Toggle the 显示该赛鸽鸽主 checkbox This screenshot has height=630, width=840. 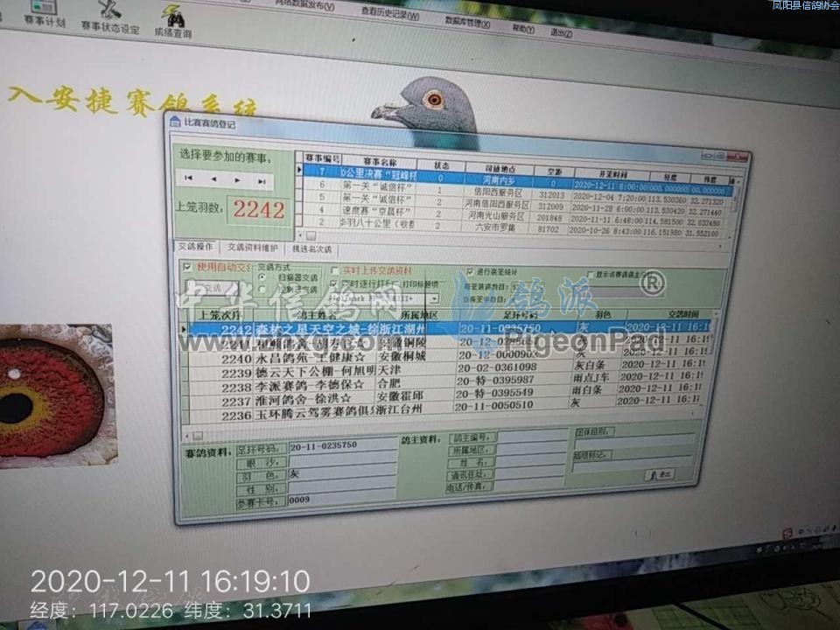tap(591, 274)
